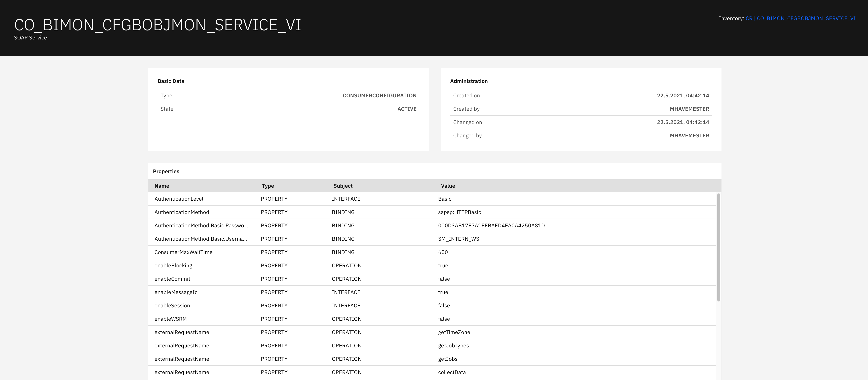Select the enableBlocking property row
Image resolution: width=868 pixels, height=380 pixels.
point(173,266)
